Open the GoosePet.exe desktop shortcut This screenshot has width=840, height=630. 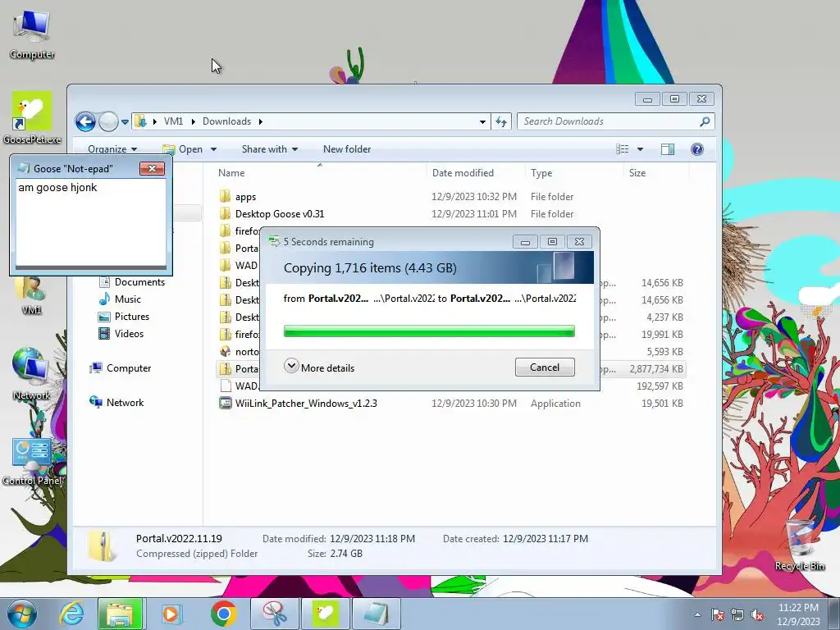(x=32, y=118)
